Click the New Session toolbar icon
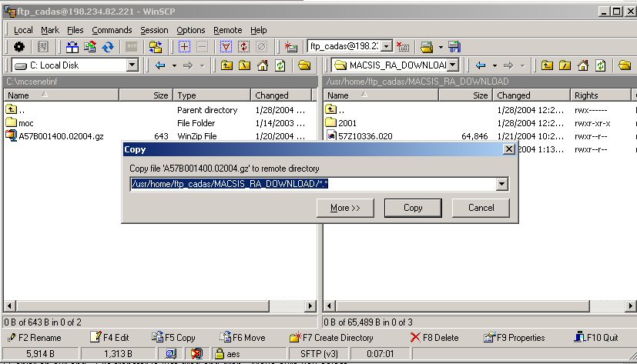Screen dimensions: 637x364 (290, 47)
